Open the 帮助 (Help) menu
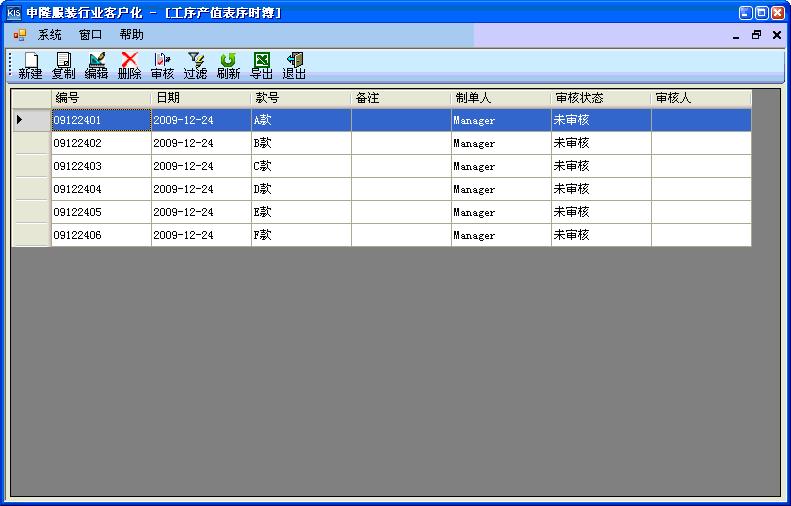This screenshot has height=506, width=791. (131, 35)
